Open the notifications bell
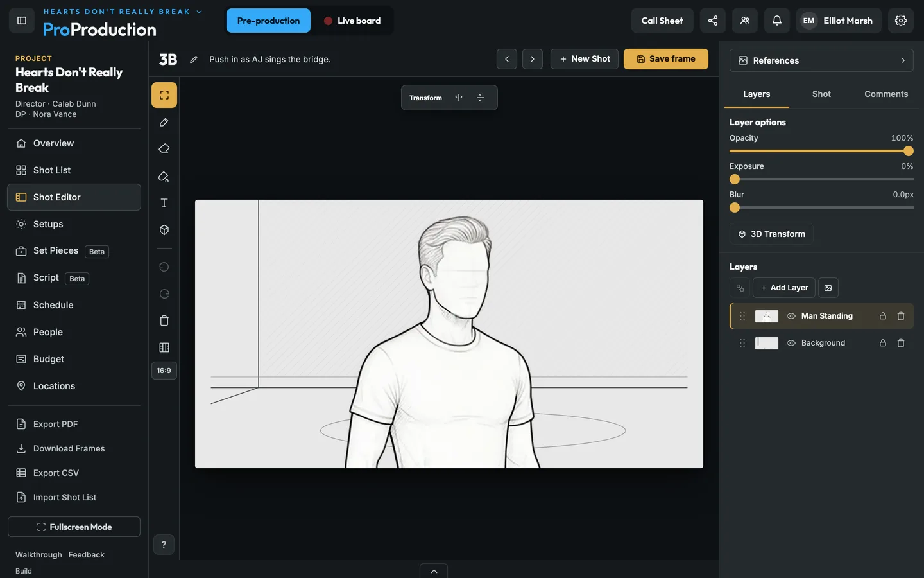The image size is (924, 578). tap(777, 21)
